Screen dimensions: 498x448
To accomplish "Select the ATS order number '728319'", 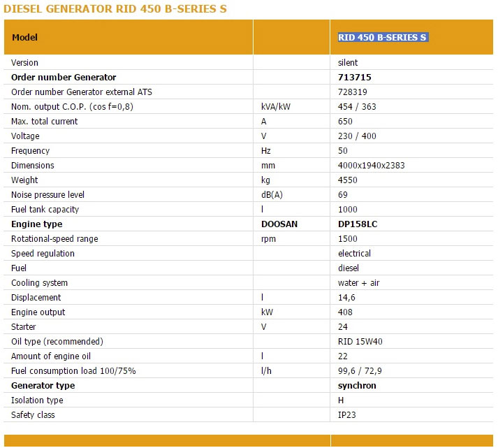I will (353, 92).
